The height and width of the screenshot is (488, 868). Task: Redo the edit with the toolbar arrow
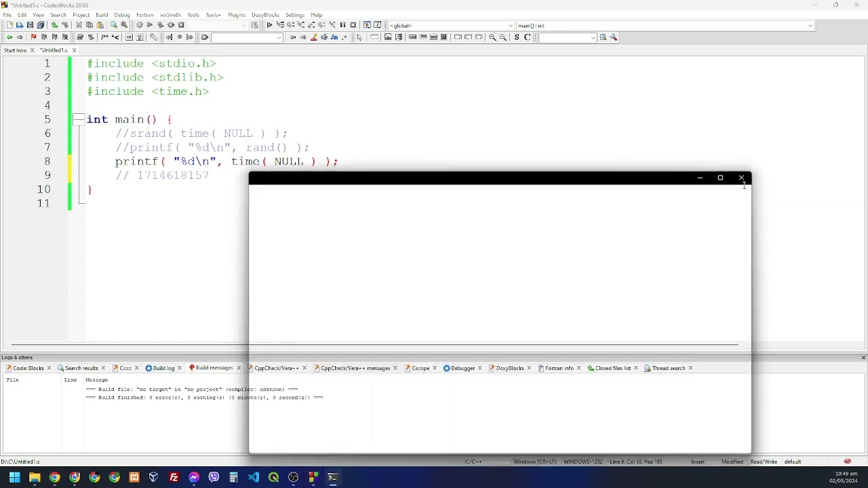click(65, 25)
